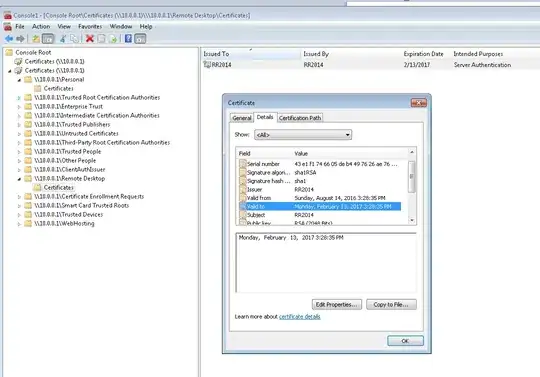This screenshot has height=377, width=540.
Task: Toggle the Show/Hide Console Tree icon
Action: 48,39
